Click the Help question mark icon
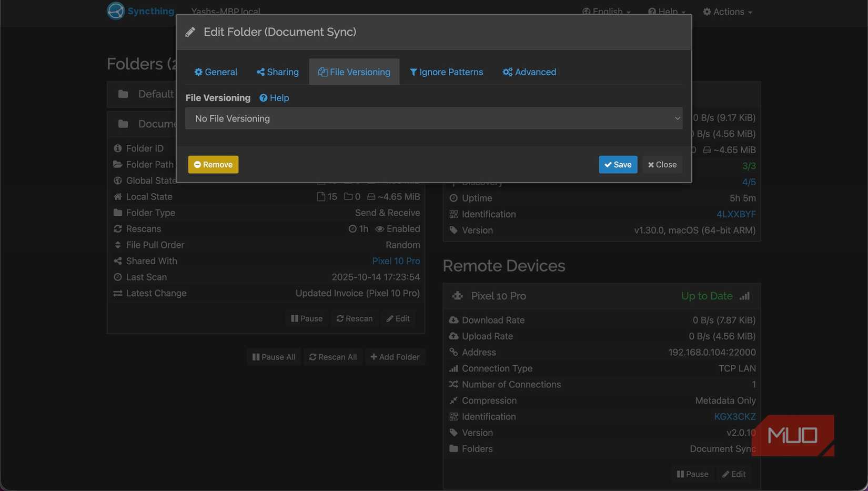This screenshot has width=868, height=491. 264,98
